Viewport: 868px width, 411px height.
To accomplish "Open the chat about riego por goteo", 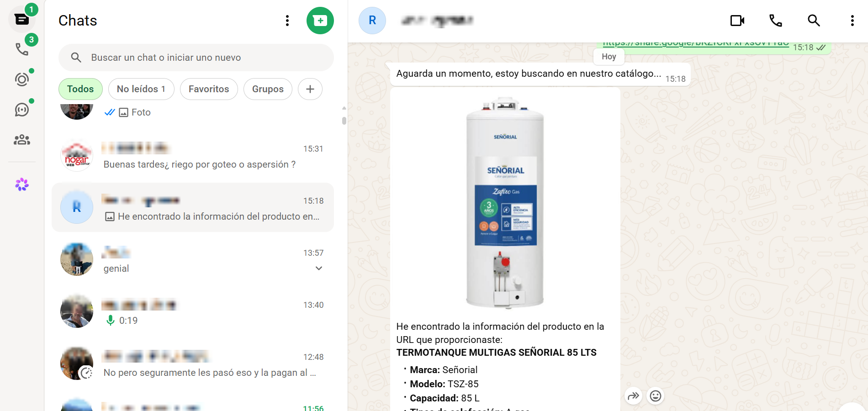I will click(x=193, y=156).
